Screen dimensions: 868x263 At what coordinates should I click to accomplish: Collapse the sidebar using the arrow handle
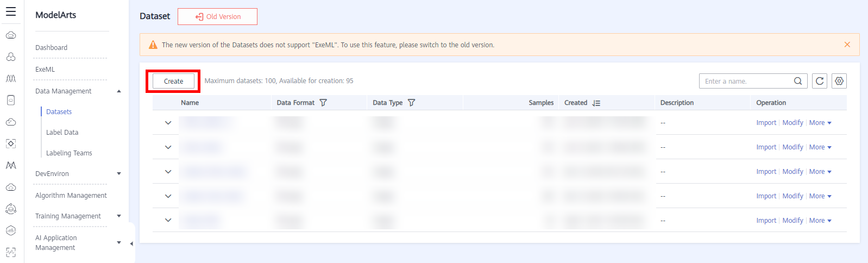[131, 244]
